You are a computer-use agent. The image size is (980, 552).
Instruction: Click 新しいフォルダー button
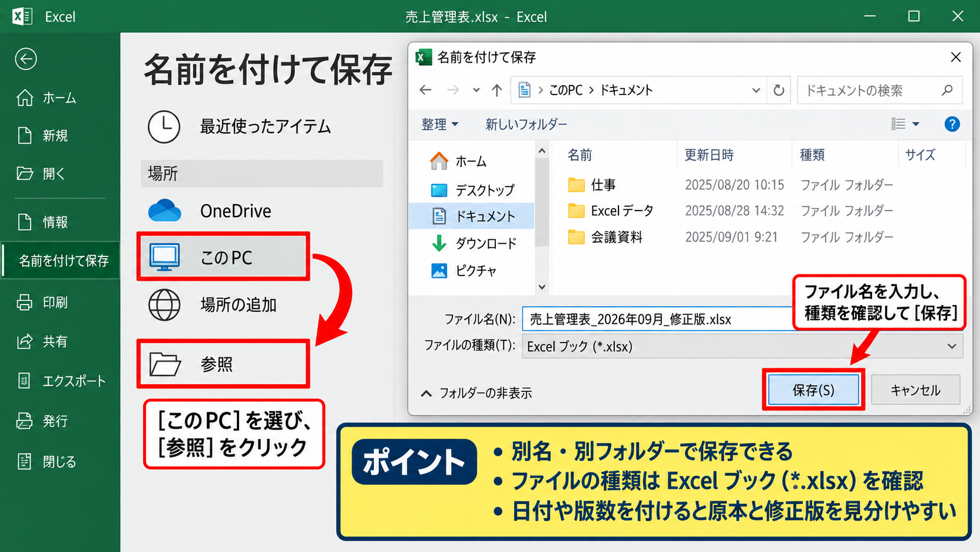point(526,124)
